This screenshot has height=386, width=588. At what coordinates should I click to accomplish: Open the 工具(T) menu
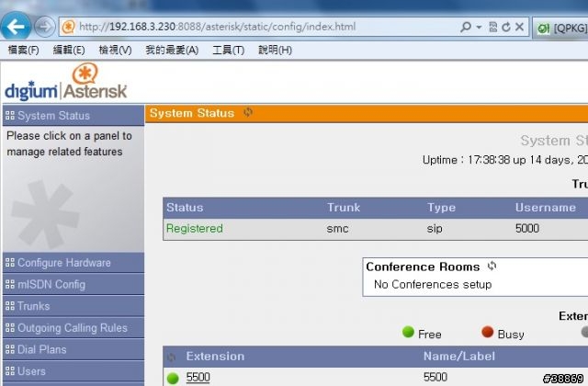click(228, 50)
